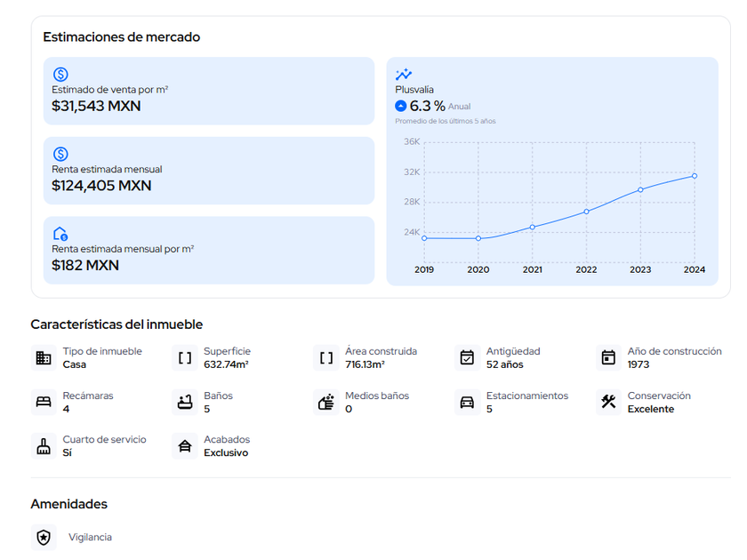Click the blue up-arrow next to 6.3 %

pyautogui.click(x=401, y=106)
